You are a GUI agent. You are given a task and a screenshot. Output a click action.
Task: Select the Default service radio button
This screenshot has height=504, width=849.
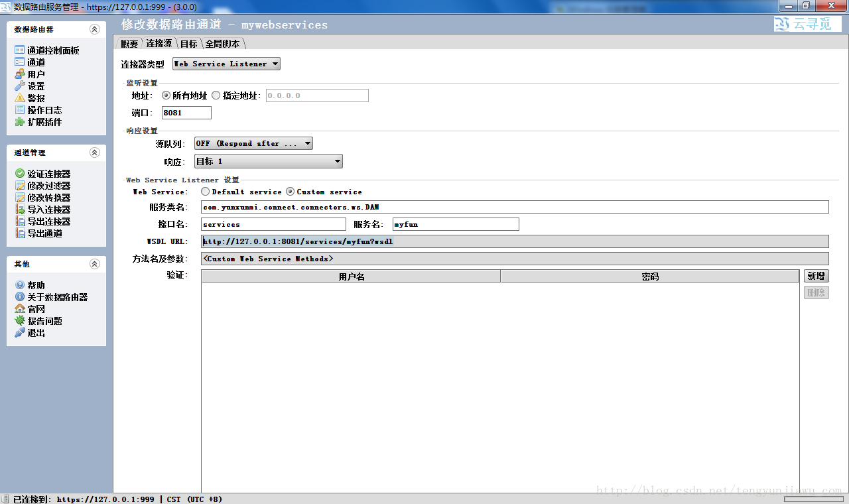pyautogui.click(x=206, y=192)
